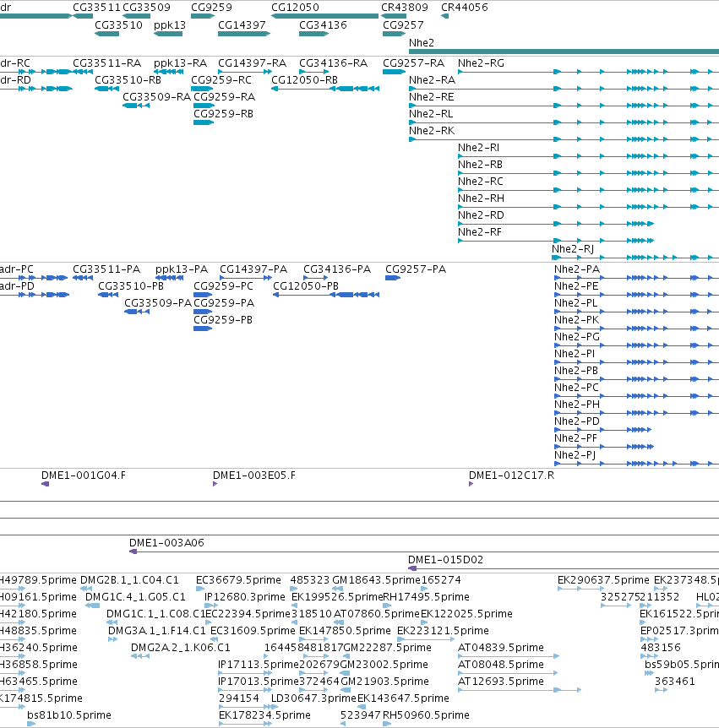This screenshot has height=728, width=719.
Task: Click the CG34136-PA protein label
Action: pyautogui.click(x=337, y=269)
